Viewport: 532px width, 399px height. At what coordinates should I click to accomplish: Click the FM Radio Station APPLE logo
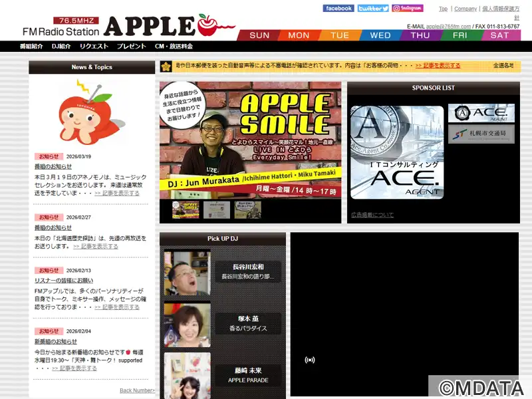pyautogui.click(x=129, y=26)
